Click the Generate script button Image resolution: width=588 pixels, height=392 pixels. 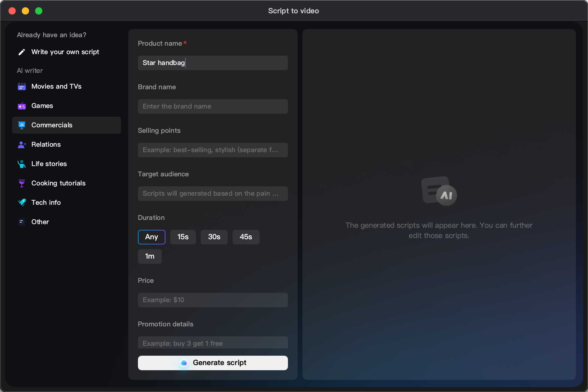[213, 362]
